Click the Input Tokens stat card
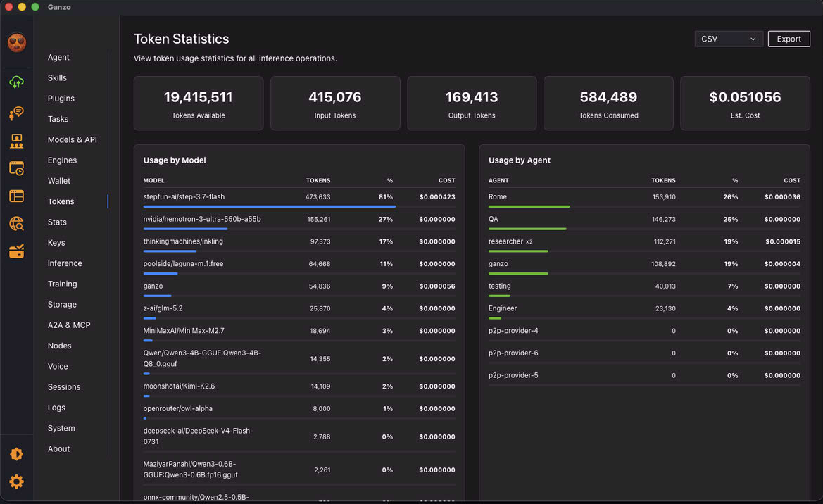Viewport: 823px width, 504px height. coord(335,103)
